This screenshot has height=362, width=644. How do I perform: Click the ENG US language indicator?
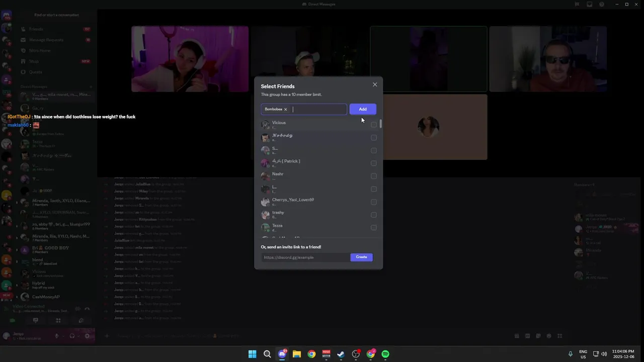[x=583, y=354]
